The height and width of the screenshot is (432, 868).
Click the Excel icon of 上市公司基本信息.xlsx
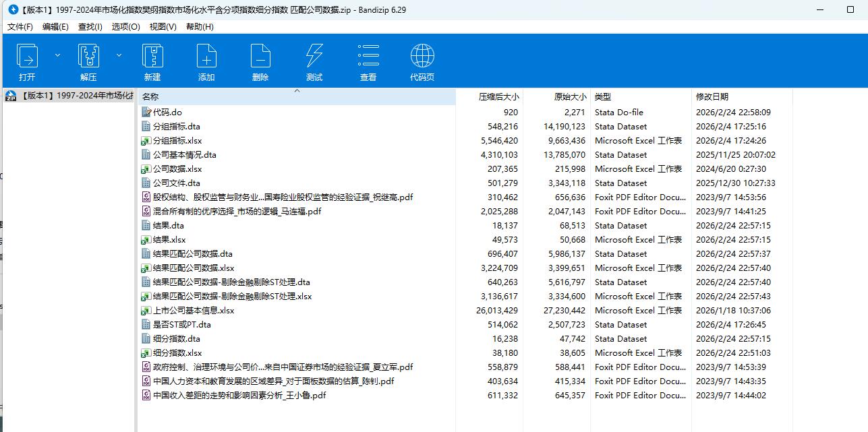(146, 311)
